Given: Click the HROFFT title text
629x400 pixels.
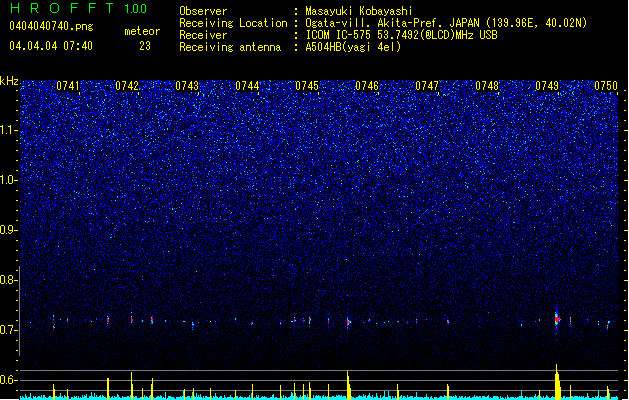Looking at the screenshot, I should click(x=61, y=8).
